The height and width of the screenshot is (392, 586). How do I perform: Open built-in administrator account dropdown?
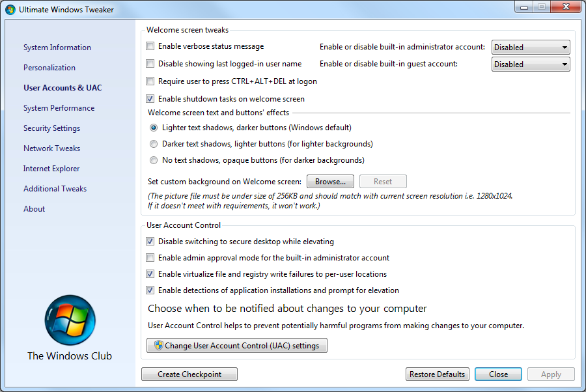click(x=531, y=48)
